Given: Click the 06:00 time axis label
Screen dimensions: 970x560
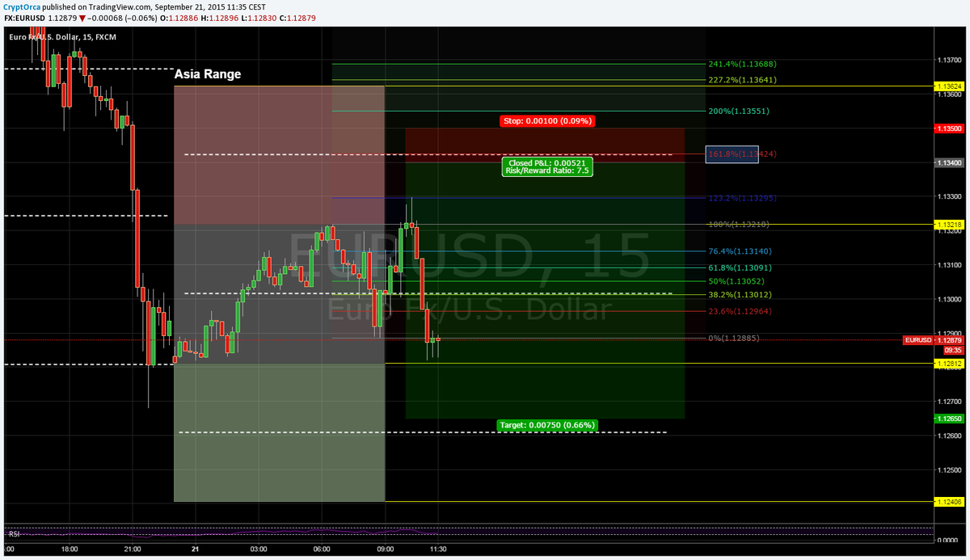Looking at the screenshot, I should point(322,549).
